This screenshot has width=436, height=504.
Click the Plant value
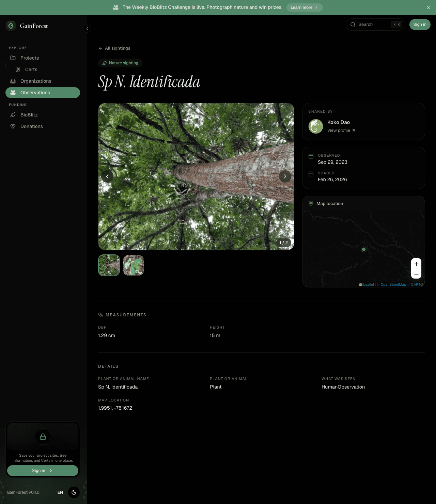coord(216,387)
